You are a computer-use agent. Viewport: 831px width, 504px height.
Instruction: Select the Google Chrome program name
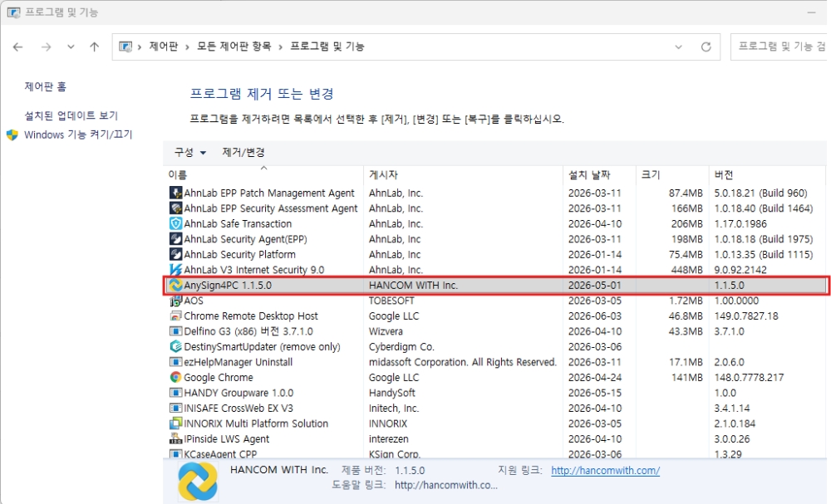point(219,378)
